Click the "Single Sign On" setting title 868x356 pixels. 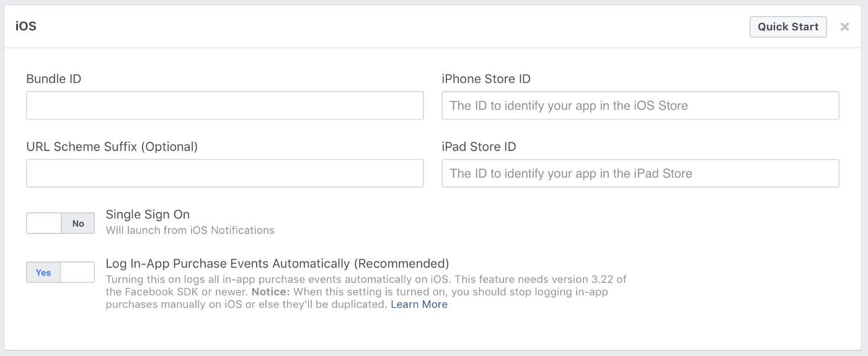click(148, 214)
